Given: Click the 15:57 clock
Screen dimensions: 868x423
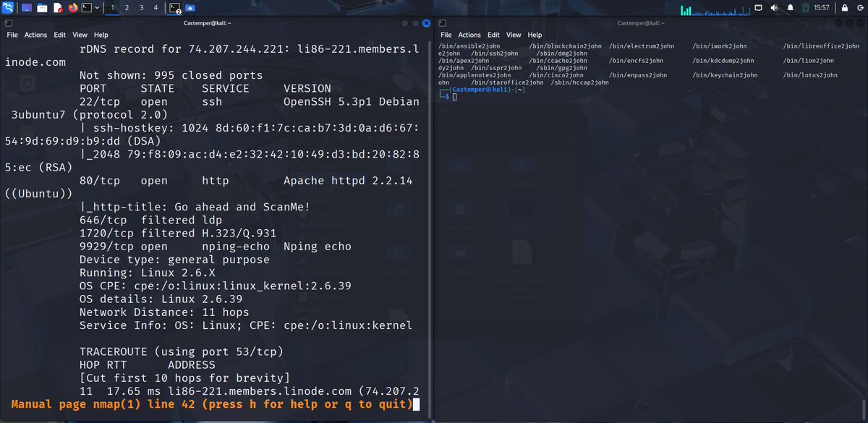Looking at the screenshot, I should coord(822,8).
